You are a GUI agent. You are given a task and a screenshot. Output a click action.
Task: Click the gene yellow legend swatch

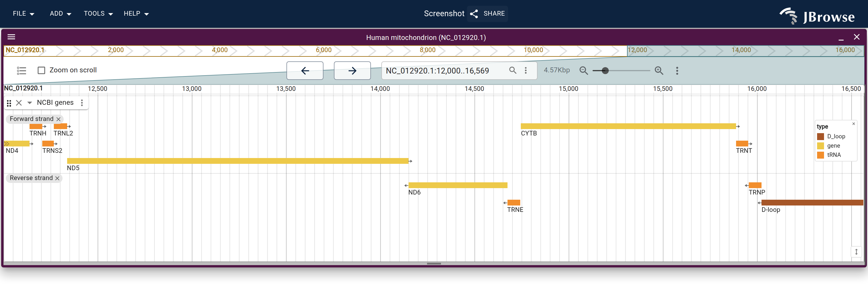(x=821, y=146)
